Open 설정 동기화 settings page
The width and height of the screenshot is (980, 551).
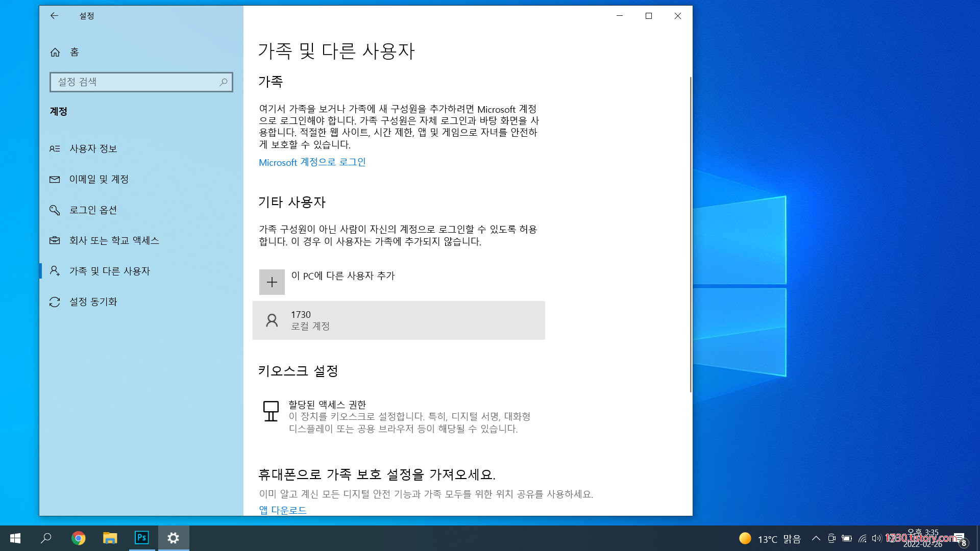(93, 302)
